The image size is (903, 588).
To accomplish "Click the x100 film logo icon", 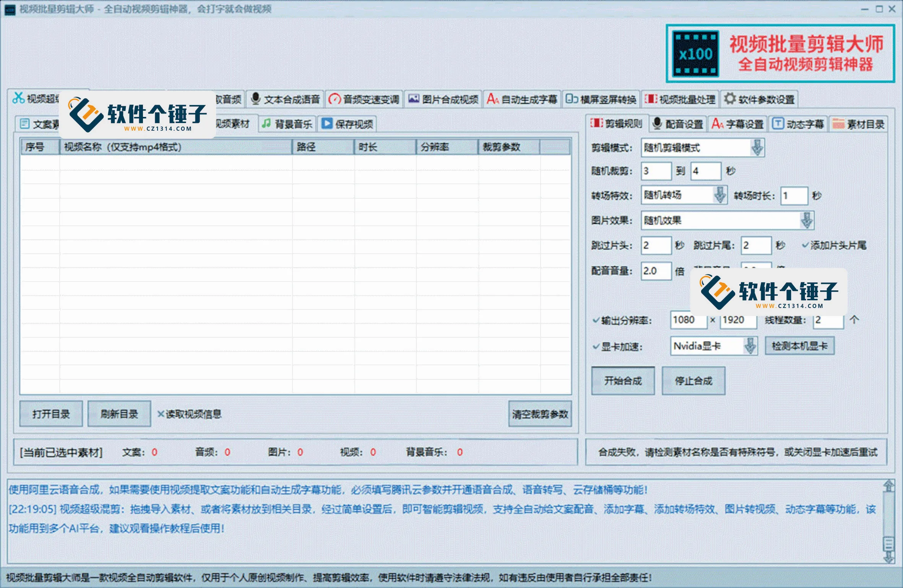I will click(695, 54).
